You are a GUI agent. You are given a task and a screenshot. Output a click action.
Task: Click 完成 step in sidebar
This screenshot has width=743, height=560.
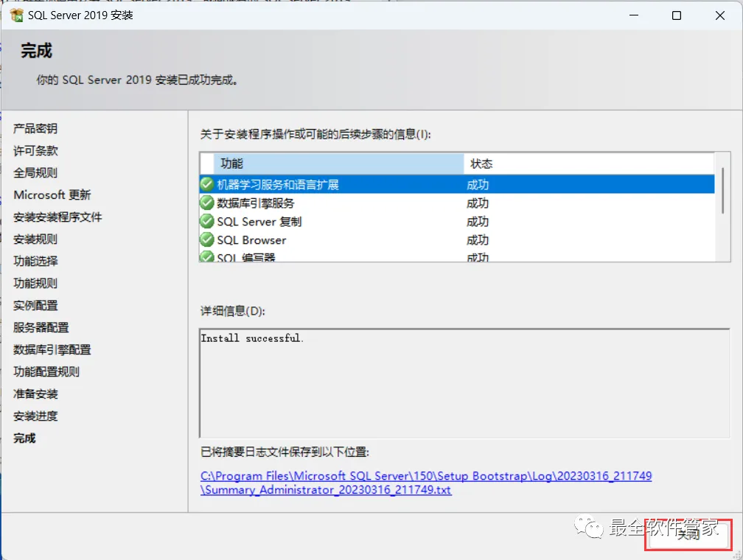pos(24,438)
